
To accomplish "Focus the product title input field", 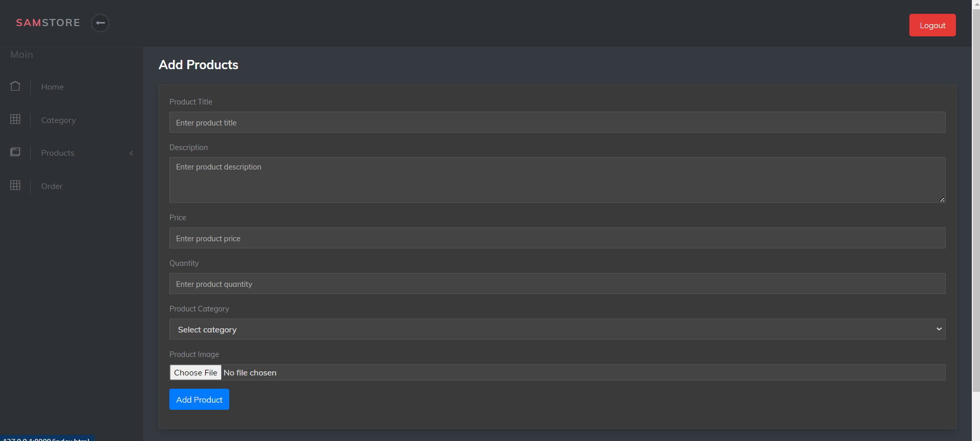I will pos(557,122).
